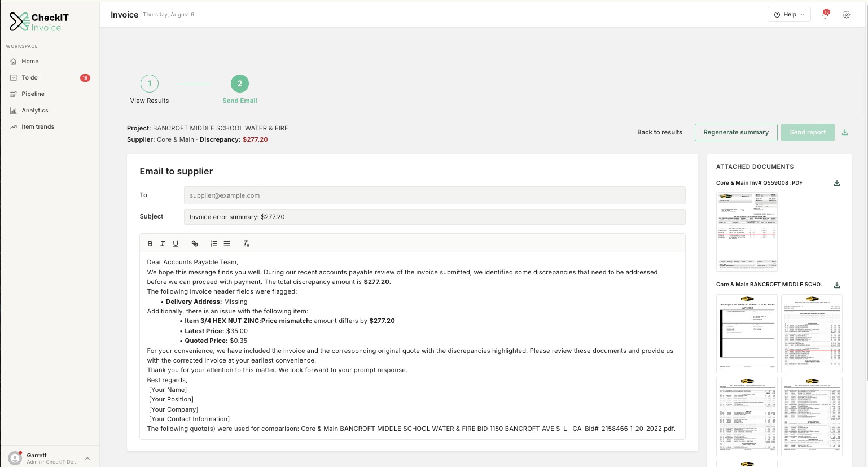
Task: Open Item trends page
Action: tap(50, 126)
